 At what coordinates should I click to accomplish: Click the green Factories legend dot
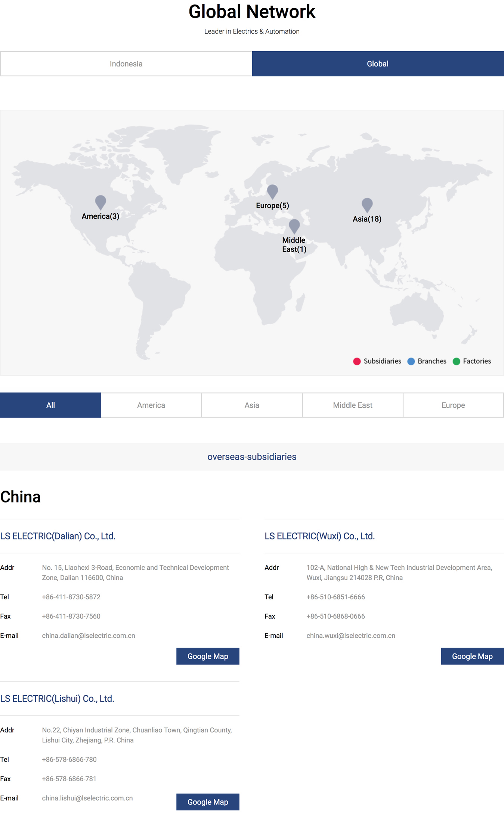[x=456, y=361]
